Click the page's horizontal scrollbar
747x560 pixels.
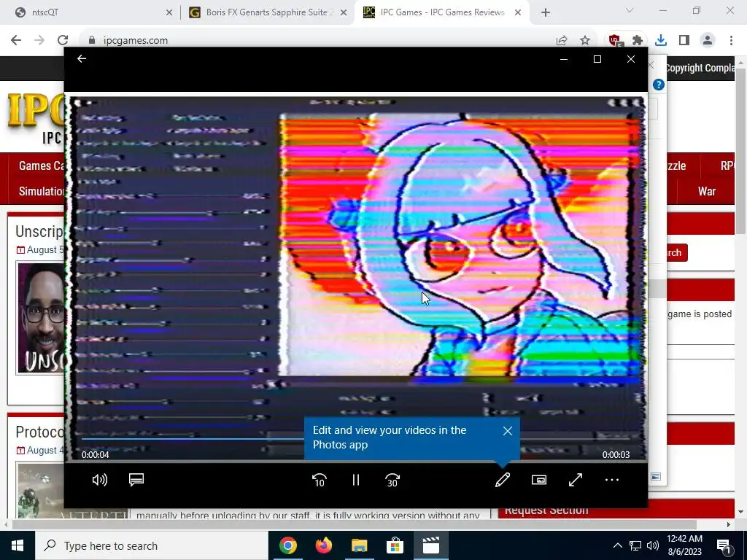click(355, 524)
